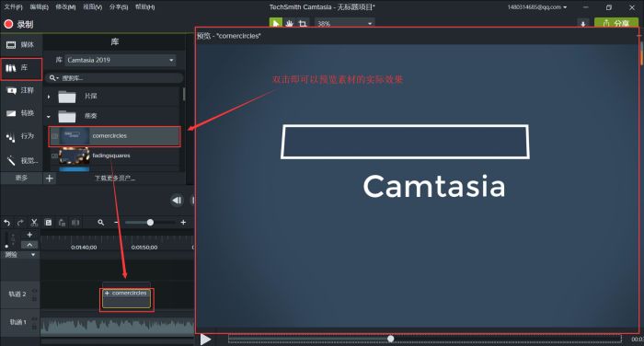Click the previous frame playback button
The height and width of the screenshot is (346, 644).
coord(177,200)
